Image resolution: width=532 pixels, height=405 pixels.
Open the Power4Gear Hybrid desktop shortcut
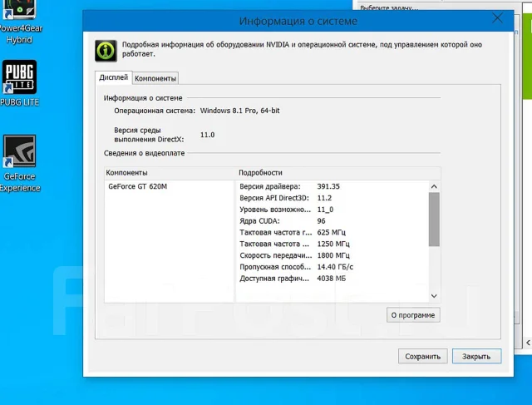click(x=19, y=22)
